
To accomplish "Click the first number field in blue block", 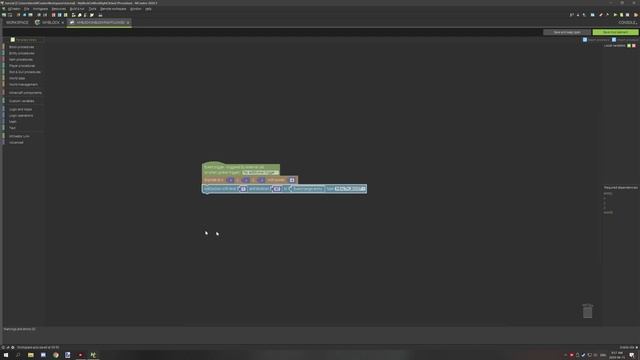I will [243, 189].
